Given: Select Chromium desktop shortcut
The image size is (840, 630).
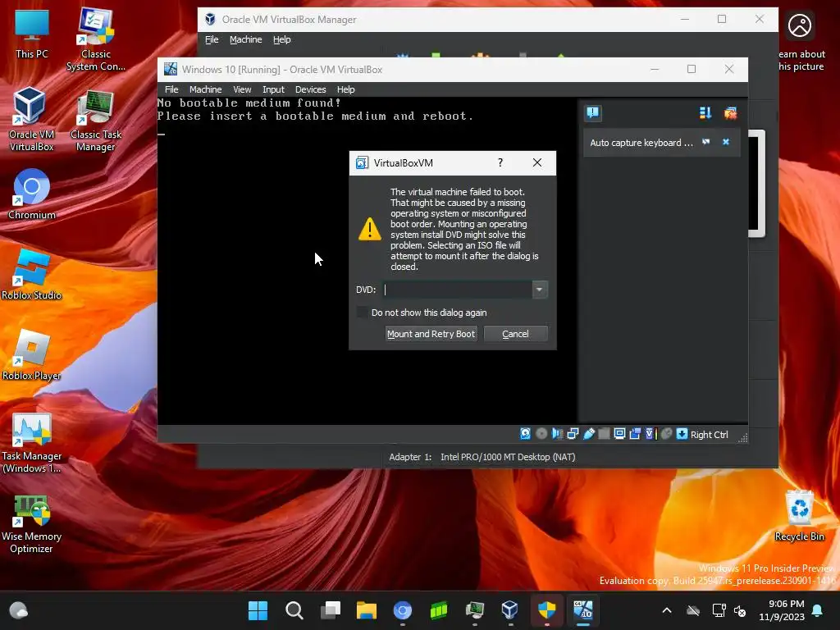Looking at the screenshot, I should (32, 194).
